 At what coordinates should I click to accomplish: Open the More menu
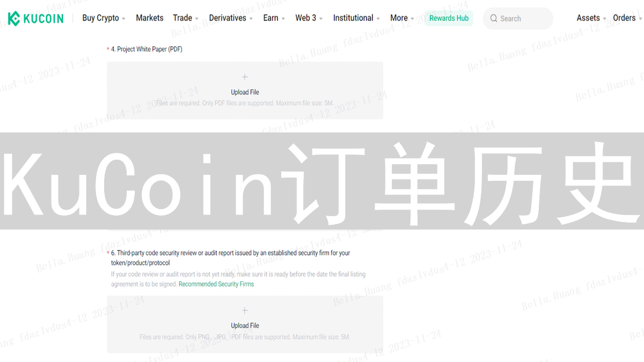point(399,18)
